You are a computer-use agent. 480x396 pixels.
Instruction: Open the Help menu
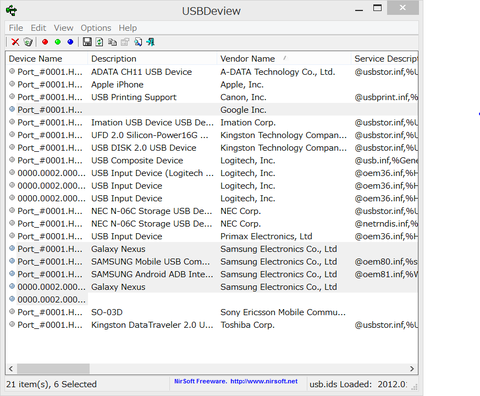click(x=128, y=28)
